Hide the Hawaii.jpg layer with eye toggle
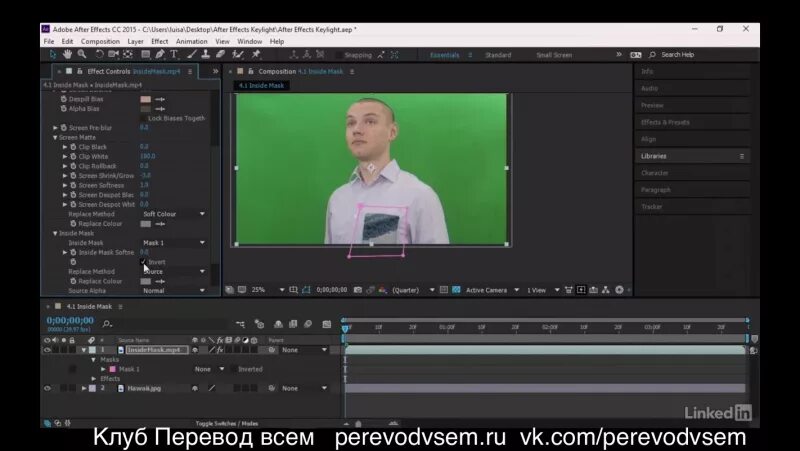Screen dimensions: 800x451 tap(47, 388)
